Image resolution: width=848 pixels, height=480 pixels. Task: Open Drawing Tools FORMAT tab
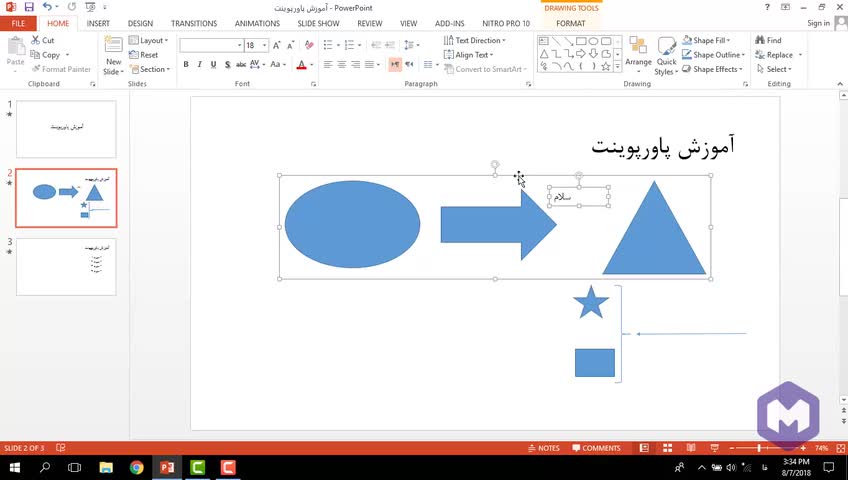(x=571, y=23)
